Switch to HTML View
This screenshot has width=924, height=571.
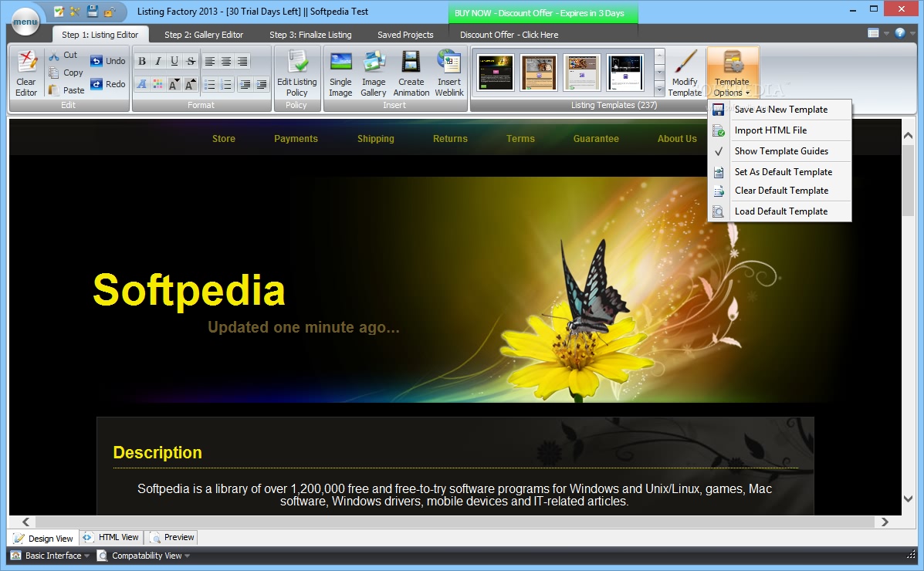tap(111, 537)
